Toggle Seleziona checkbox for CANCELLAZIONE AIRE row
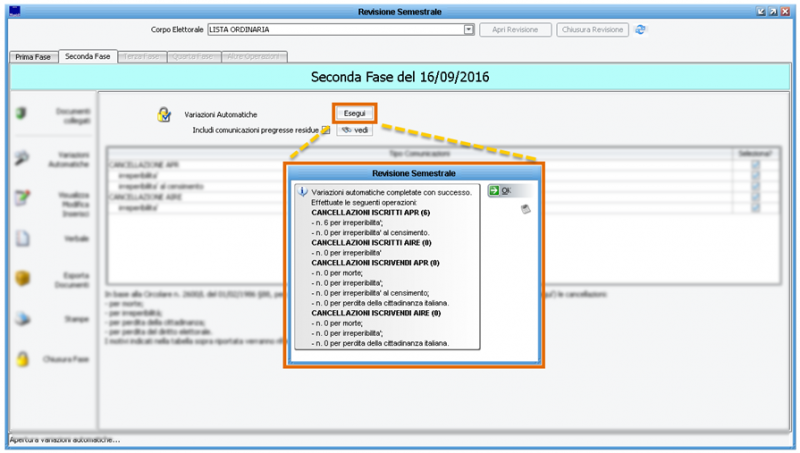 click(x=755, y=197)
